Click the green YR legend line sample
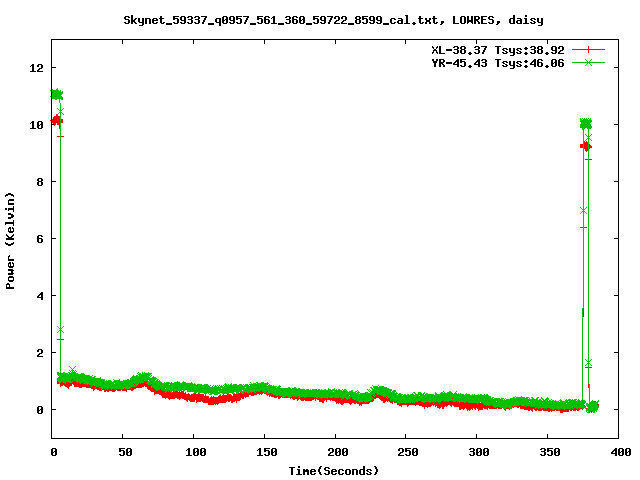 coord(588,62)
